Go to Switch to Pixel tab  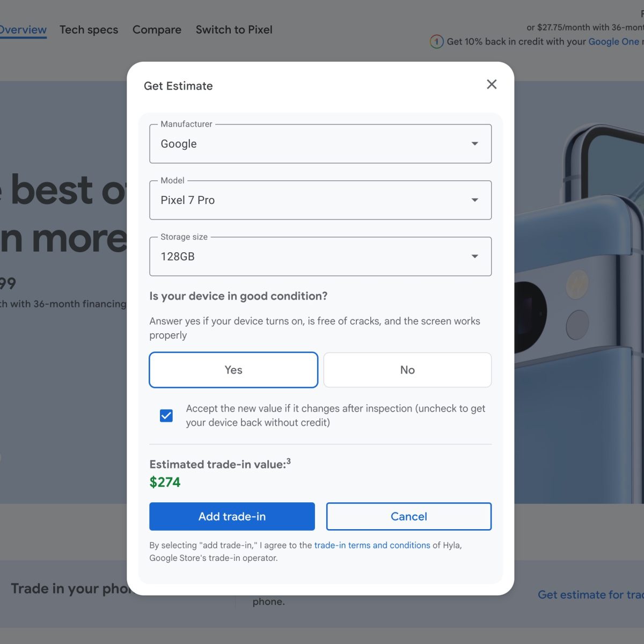coord(234,30)
